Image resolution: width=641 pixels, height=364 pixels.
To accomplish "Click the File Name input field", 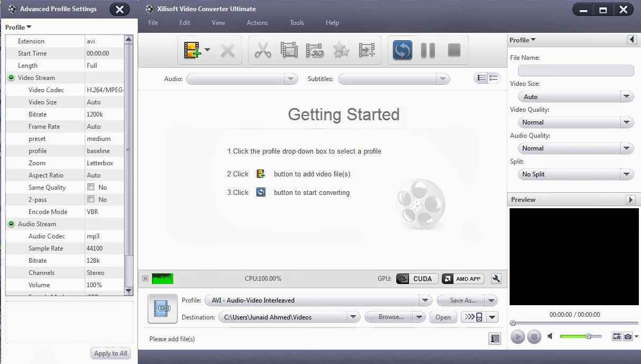I will [576, 70].
